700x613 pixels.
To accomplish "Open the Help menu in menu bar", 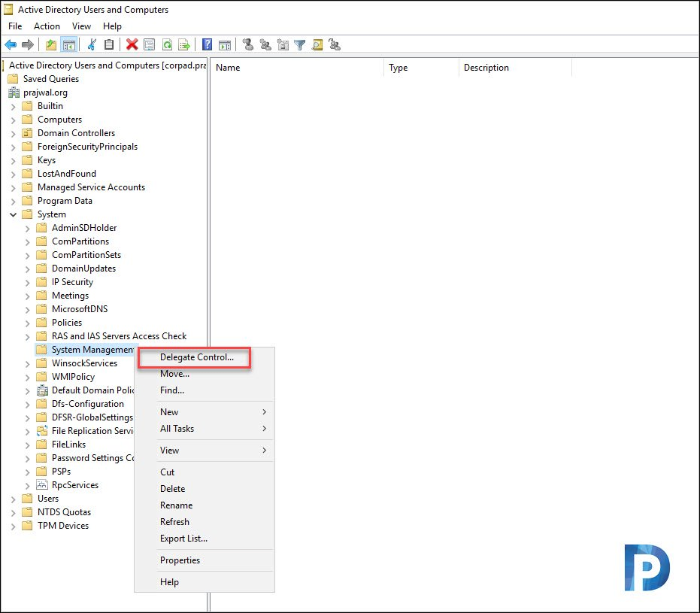I will click(x=112, y=26).
